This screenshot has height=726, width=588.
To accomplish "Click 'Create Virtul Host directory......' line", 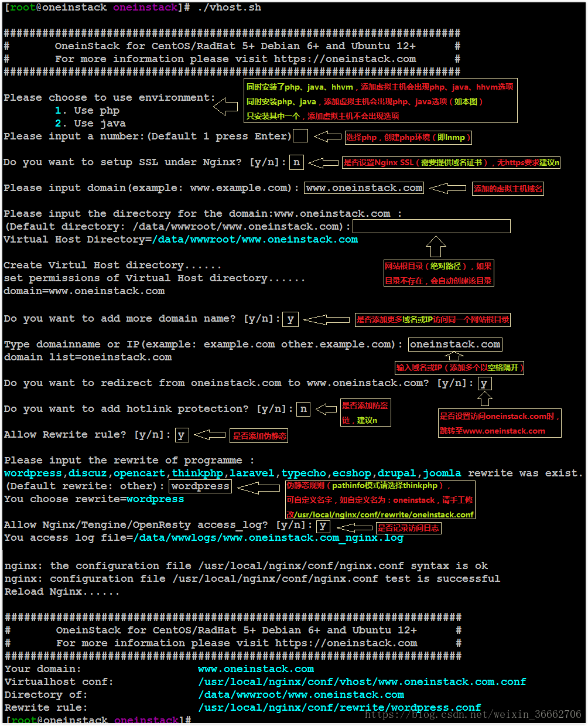I will pyautogui.click(x=112, y=265).
